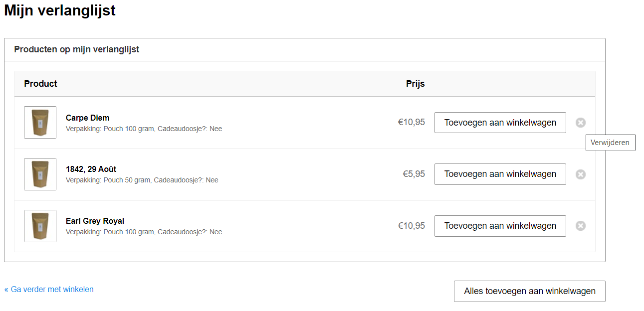The height and width of the screenshot is (311, 644).
Task: Click the Producten op mijn verlanglijst heading
Action: pos(76,49)
